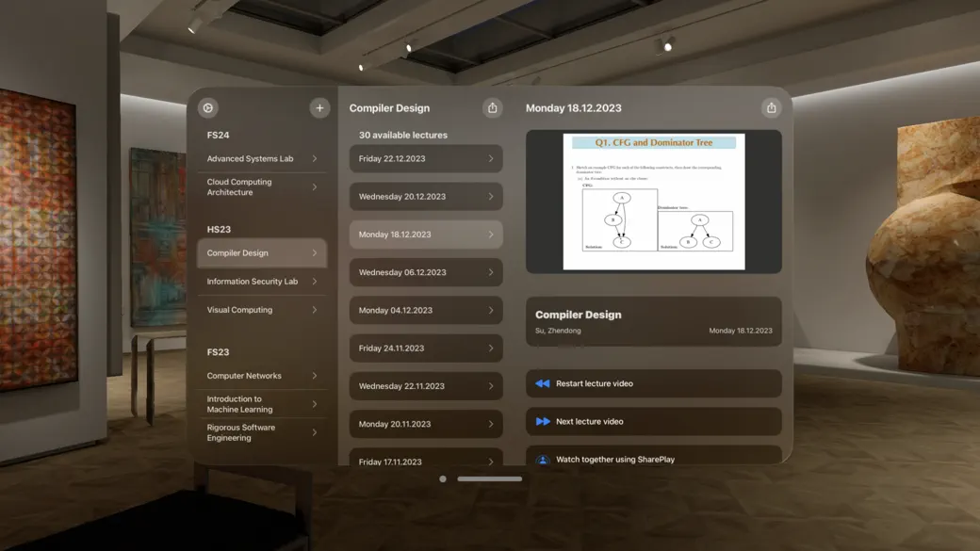Click the fast-forward icon on Next lecture row
Screen dimensions: 980x551
pyautogui.click(x=543, y=421)
